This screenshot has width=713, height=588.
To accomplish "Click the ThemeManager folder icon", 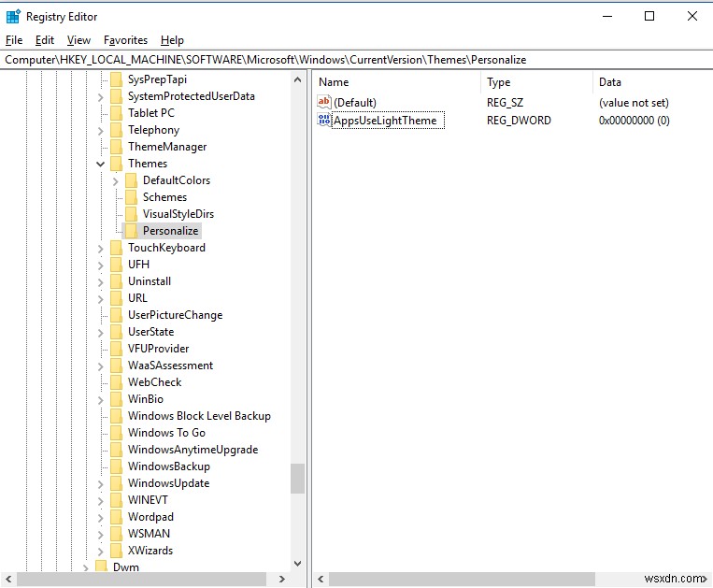I will tap(116, 147).
